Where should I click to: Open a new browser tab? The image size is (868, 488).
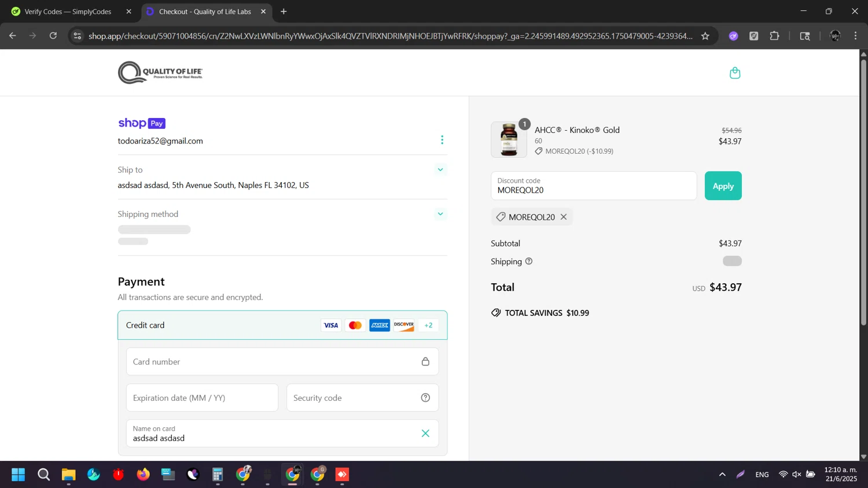coord(284,12)
